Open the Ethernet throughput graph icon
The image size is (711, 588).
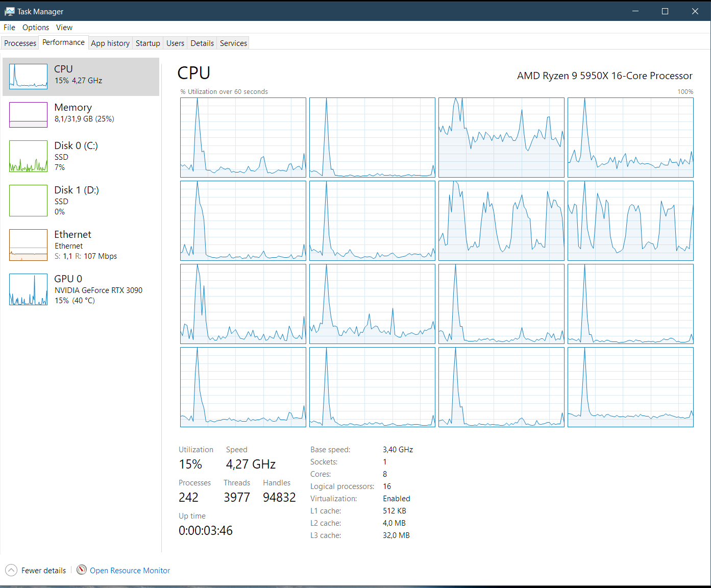(x=28, y=245)
